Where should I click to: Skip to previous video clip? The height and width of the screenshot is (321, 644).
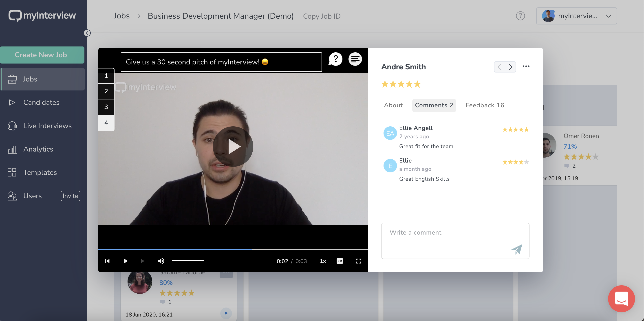(x=107, y=261)
